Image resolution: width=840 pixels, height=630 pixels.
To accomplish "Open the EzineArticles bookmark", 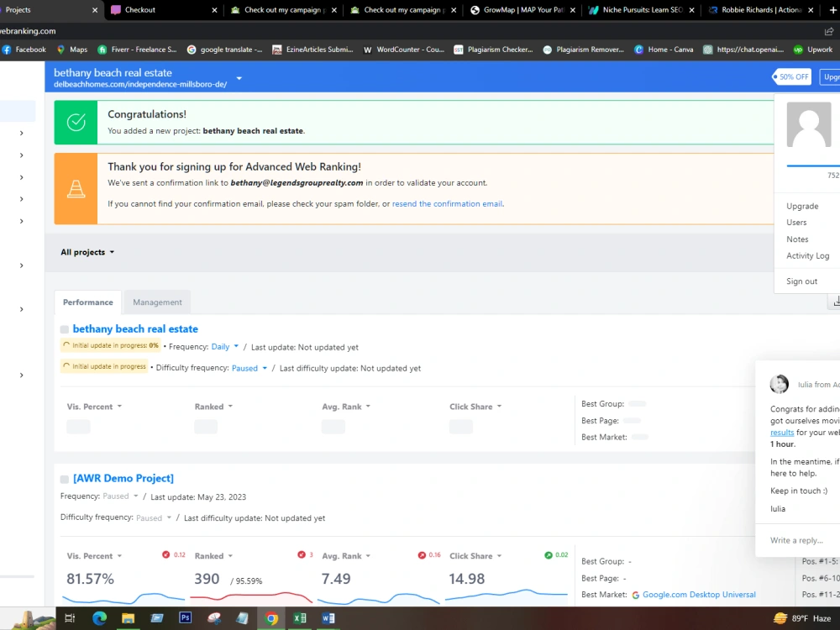I will pos(312,50).
